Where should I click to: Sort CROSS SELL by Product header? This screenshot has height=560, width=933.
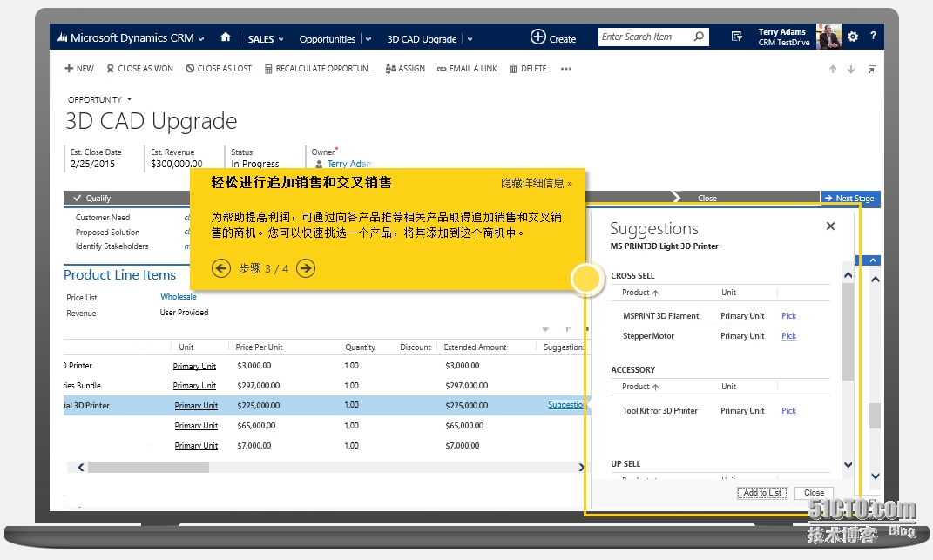click(640, 293)
